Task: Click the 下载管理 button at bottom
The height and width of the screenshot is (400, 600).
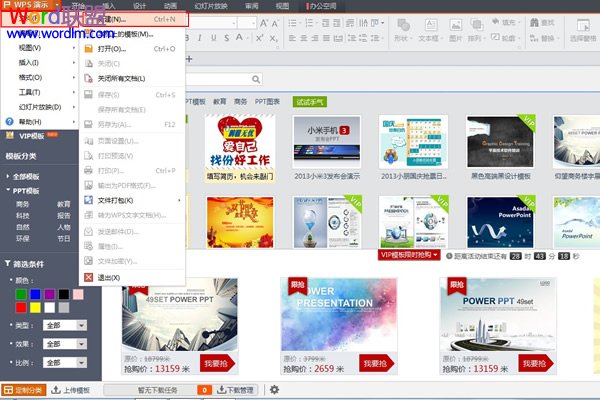Action: click(235, 390)
